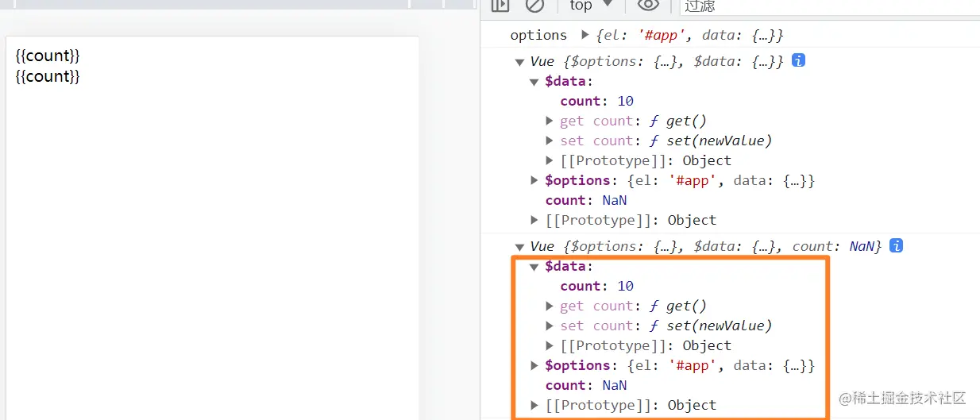Open live expression via the eye icon

click(648, 5)
